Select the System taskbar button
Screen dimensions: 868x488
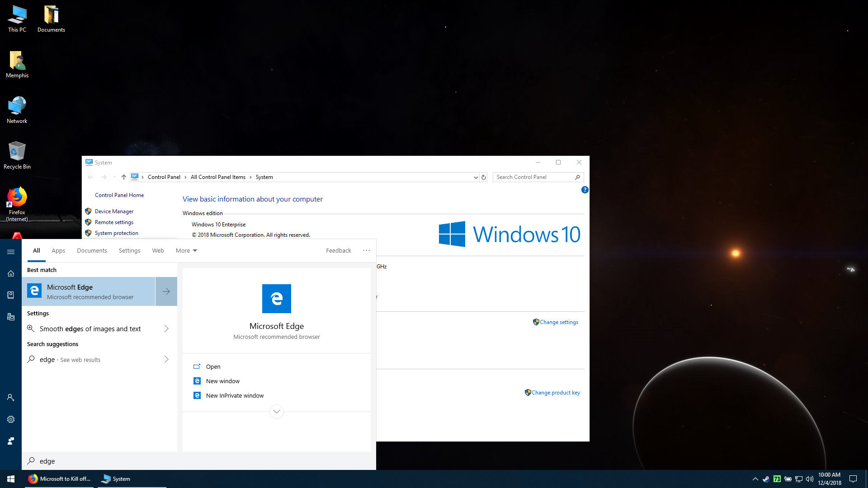[132, 479]
